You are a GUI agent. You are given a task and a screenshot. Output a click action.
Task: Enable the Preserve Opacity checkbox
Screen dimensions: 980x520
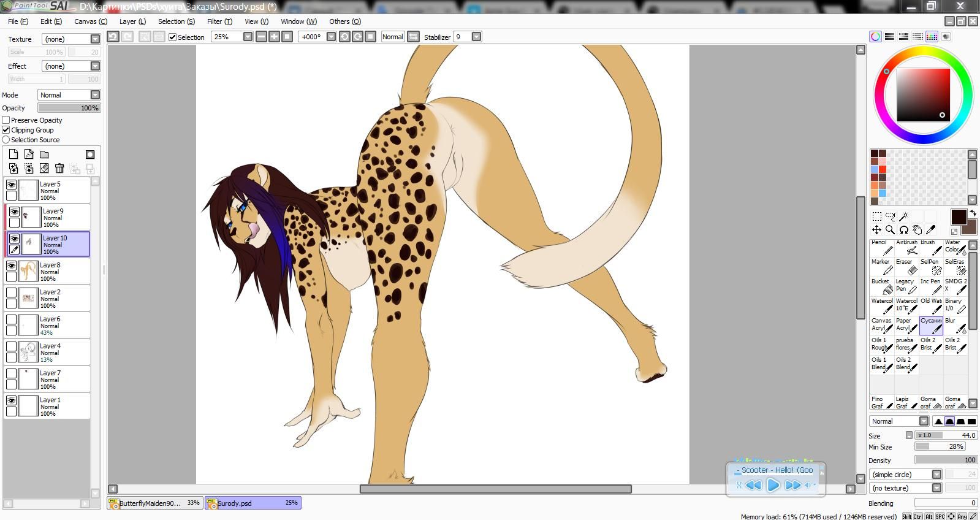6,120
